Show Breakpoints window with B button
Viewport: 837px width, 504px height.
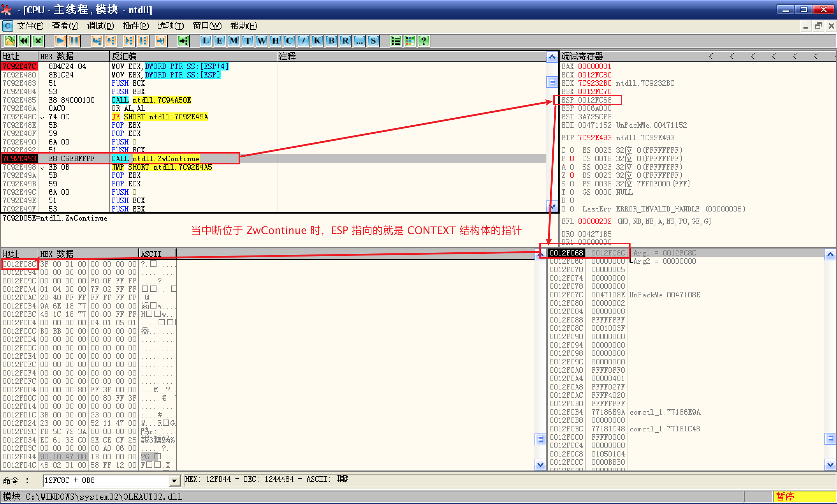coord(331,41)
